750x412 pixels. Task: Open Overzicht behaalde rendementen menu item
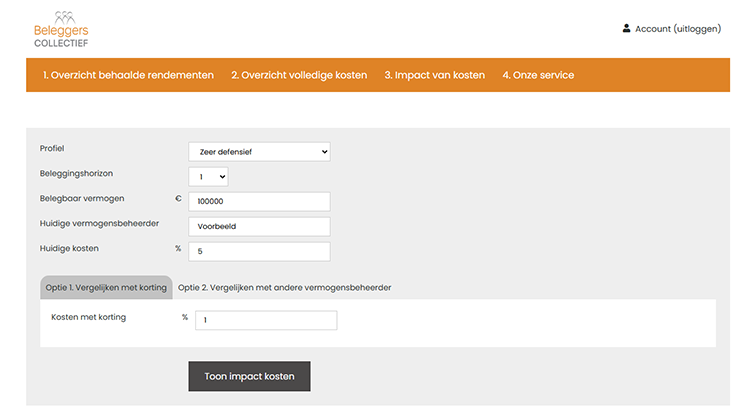click(x=128, y=75)
